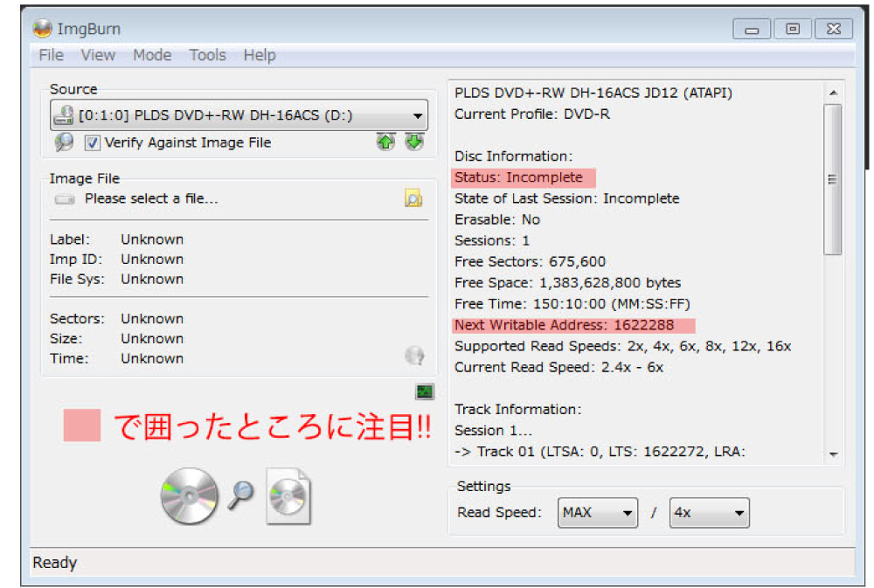874x588 pixels.
Task: Open the 4x read speed dropdown
Action: (709, 512)
